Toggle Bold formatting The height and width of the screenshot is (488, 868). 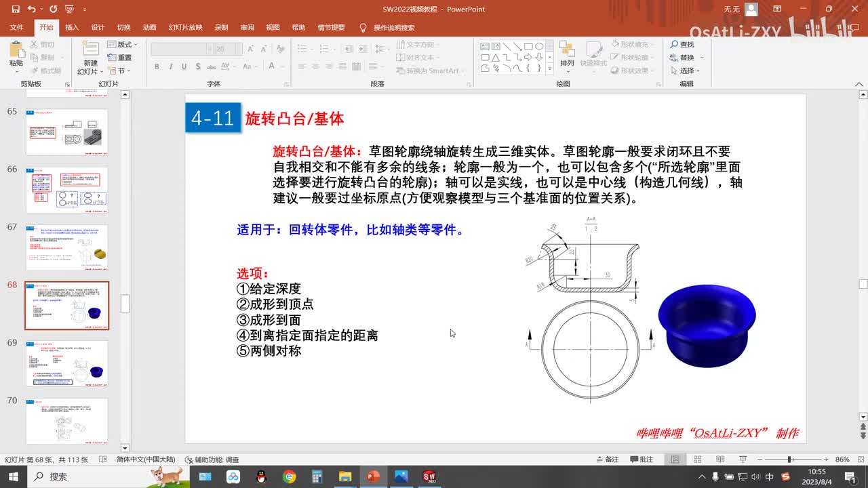pos(157,66)
